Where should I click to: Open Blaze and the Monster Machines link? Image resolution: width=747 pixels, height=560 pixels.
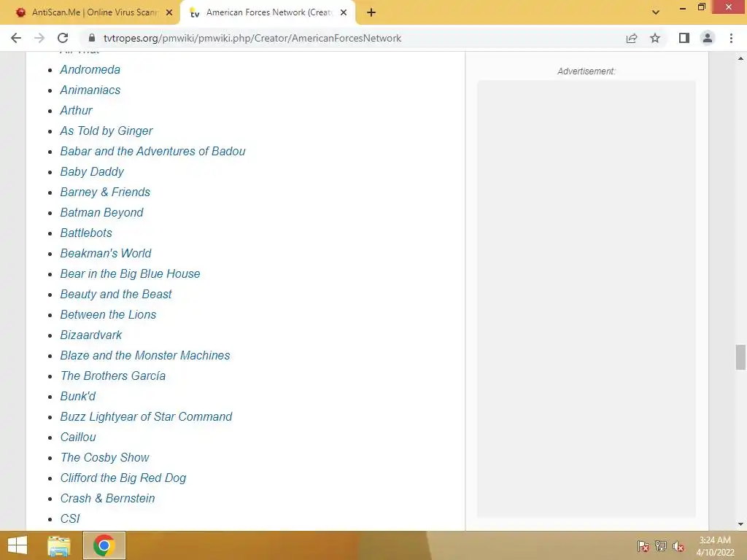click(145, 356)
